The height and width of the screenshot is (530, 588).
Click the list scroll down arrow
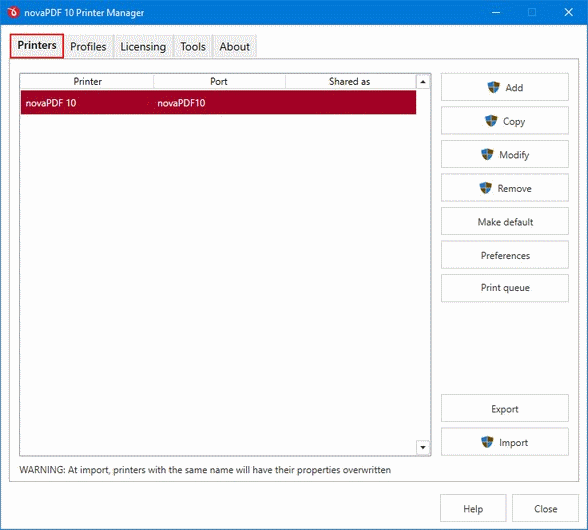tap(423, 447)
